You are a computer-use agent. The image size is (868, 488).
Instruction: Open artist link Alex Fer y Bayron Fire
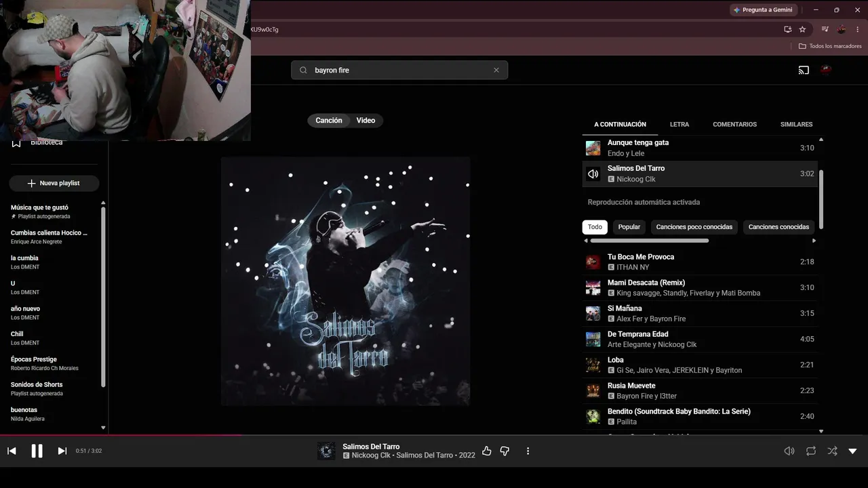651,319
